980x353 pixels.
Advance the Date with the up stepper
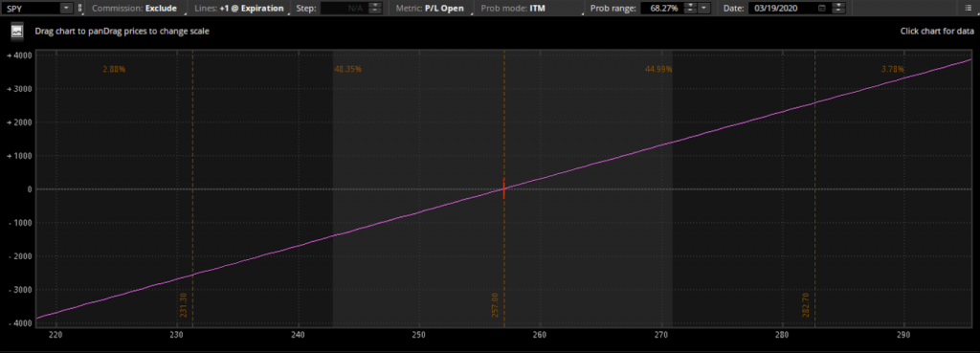(x=838, y=6)
